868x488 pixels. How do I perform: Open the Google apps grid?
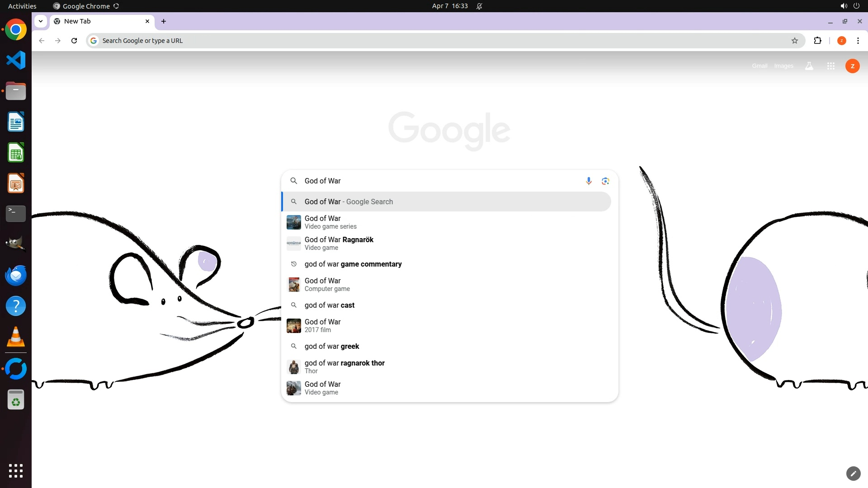[830, 66]
